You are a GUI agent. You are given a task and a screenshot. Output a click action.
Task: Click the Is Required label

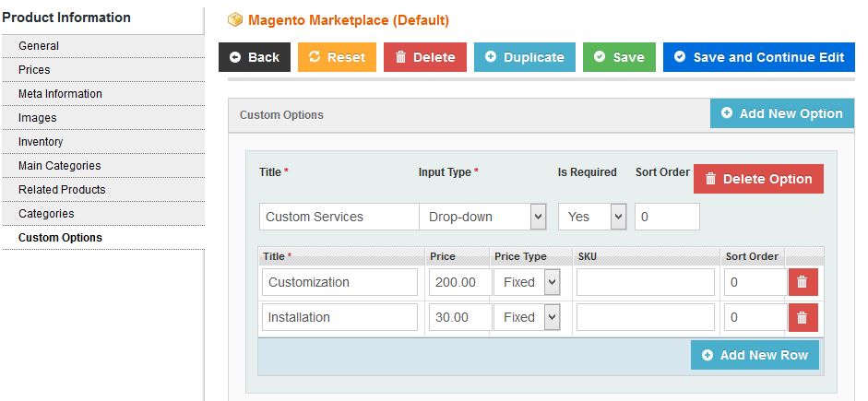(588, 172)
